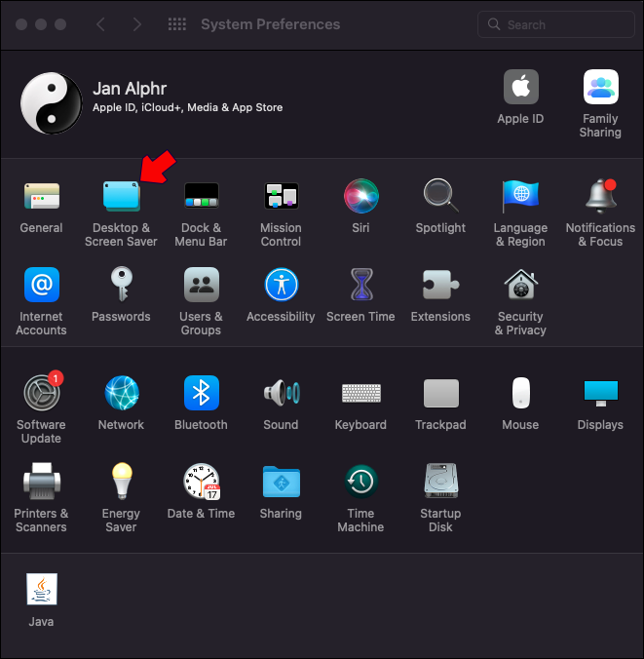Open Extensions pane
The width and height of the screenshot is (644, 659).
click(x=440, y=285)
